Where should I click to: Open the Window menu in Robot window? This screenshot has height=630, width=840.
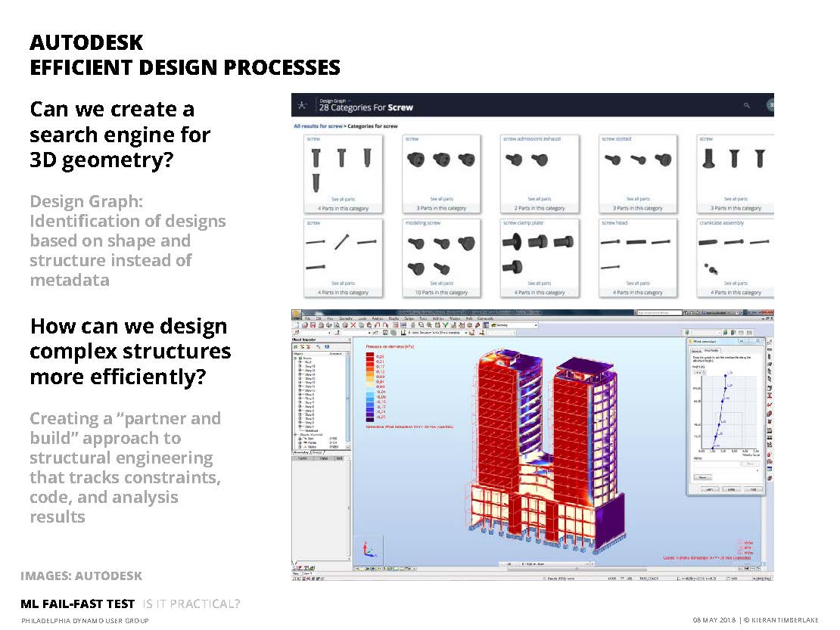(454, 318)
